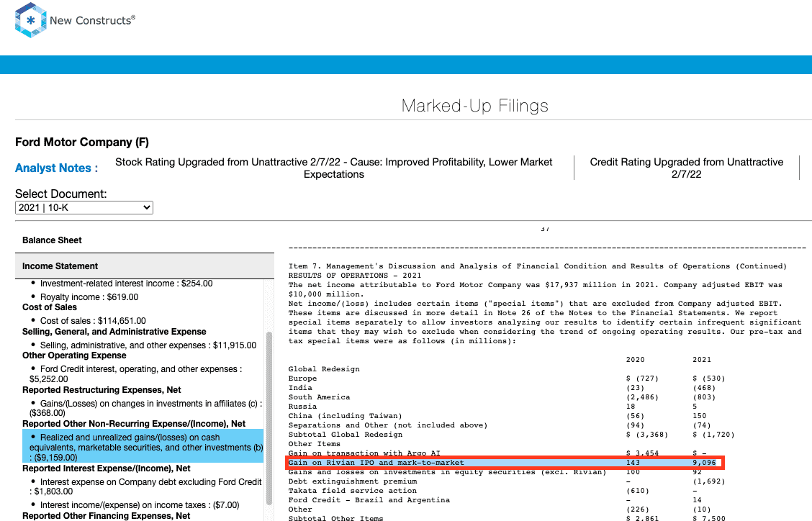Click Reported Restructuring Expenses, Net heading
The height and width of the screenshot is (521, 812).
click(101, 390)
